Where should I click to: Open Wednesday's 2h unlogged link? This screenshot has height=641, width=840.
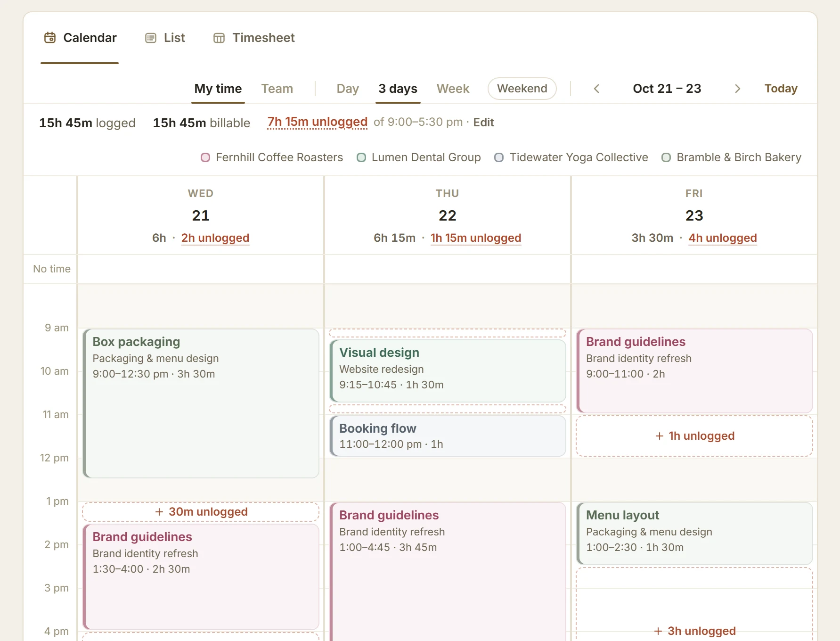215,238
